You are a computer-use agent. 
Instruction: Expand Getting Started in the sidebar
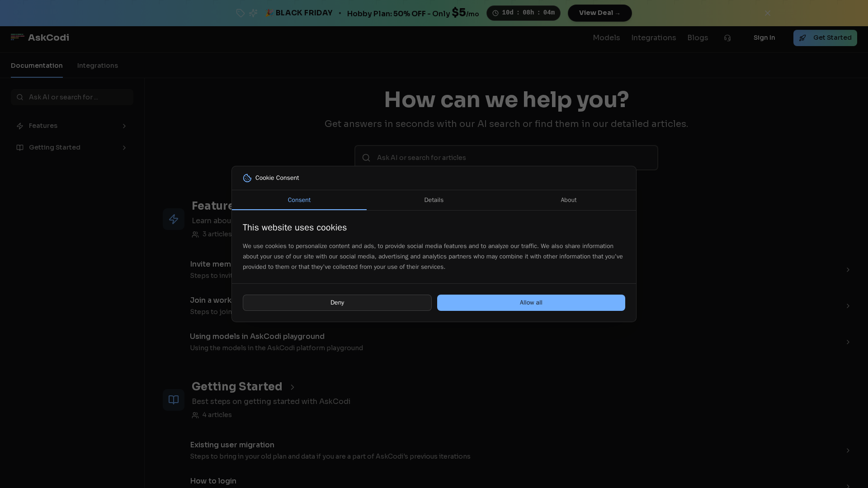pos(124,148)
